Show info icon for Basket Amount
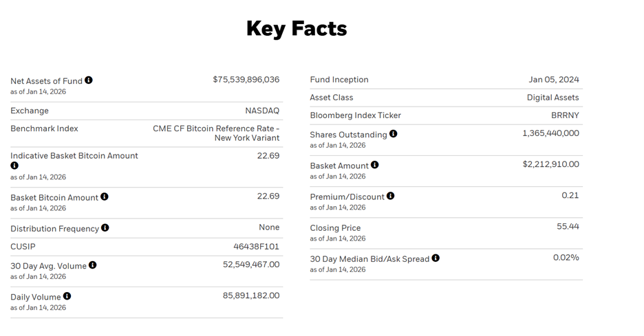644x336 pixels. click(375, 165)
